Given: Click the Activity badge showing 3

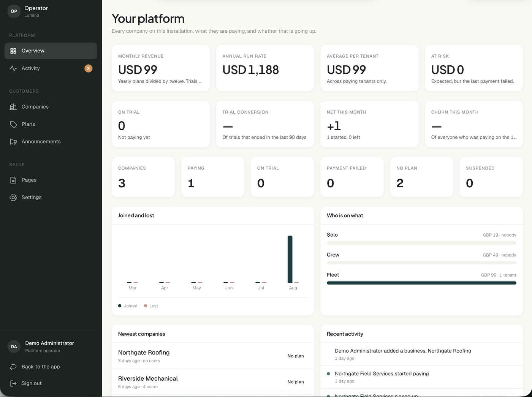Looking at the screenshot, I should (89, 68).
